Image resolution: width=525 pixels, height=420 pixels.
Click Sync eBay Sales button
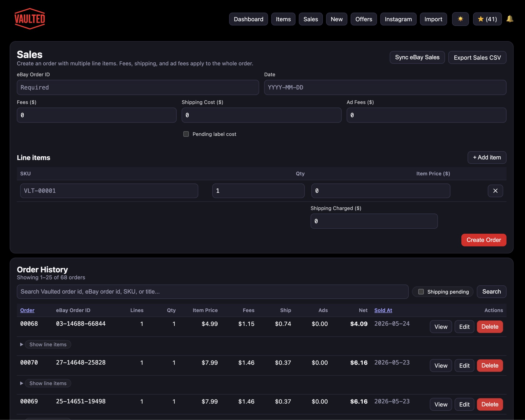[417, 57]
